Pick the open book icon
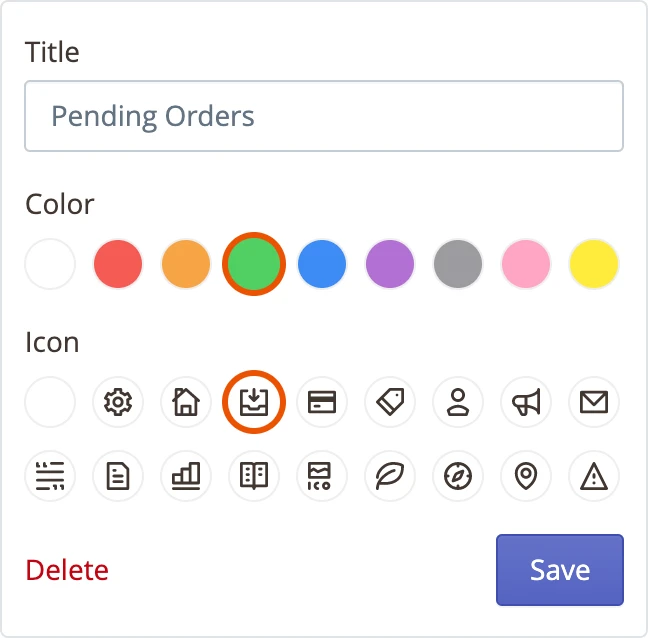Screen dimensions: 648x638 (254, 476)
